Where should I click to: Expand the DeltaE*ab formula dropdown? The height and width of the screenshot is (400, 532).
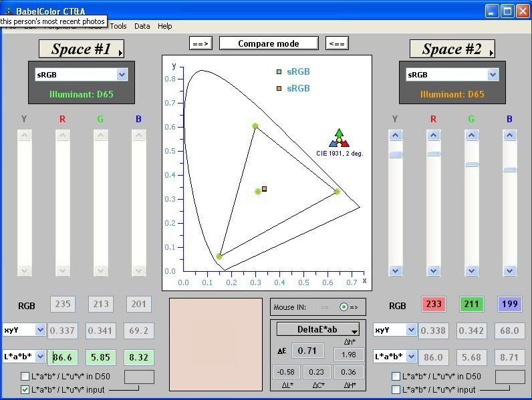pos(318,329)
